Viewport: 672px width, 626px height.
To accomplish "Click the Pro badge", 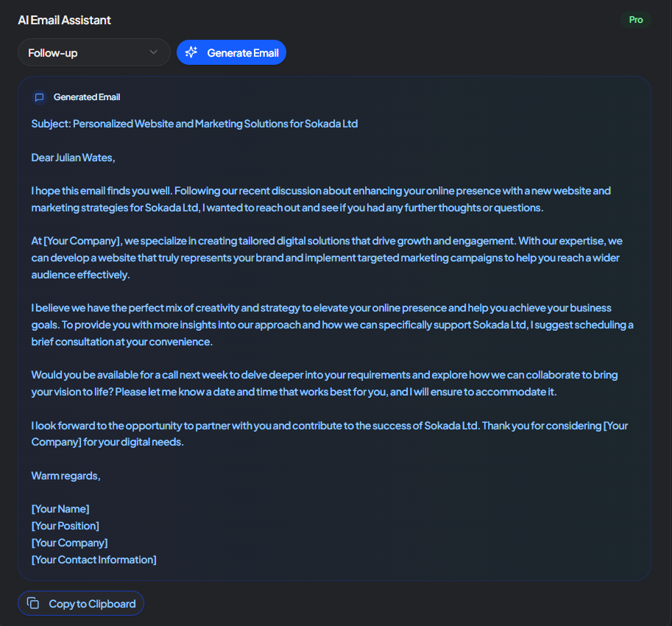I will coord(636,20).
